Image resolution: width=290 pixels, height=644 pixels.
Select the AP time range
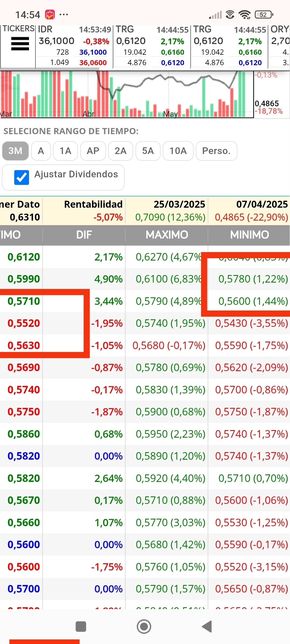coord(93,151)
